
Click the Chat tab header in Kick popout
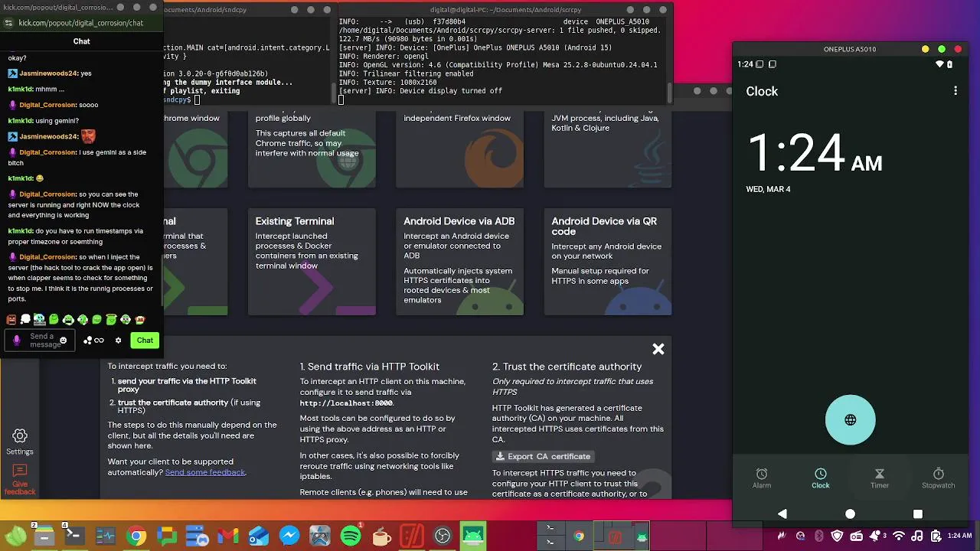[x=82, y=41]
